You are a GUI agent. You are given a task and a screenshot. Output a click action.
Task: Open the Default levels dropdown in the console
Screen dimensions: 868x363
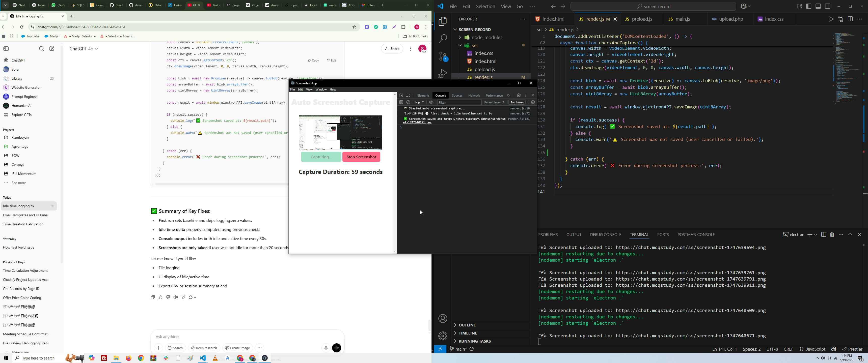click(494, 102)
